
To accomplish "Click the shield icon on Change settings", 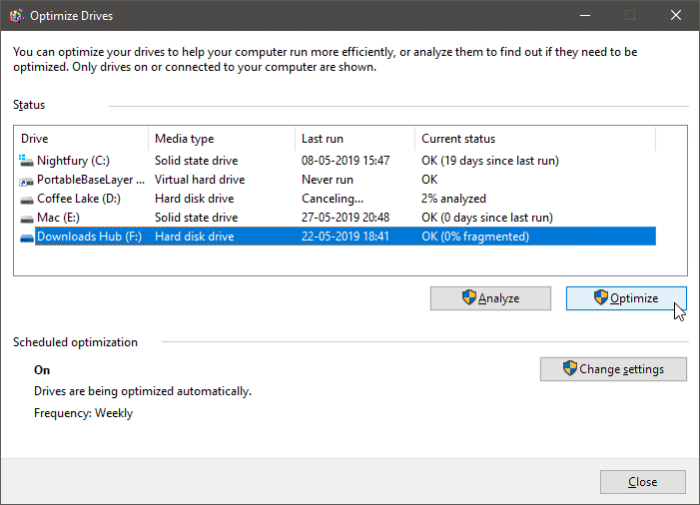I will (570, 368).
